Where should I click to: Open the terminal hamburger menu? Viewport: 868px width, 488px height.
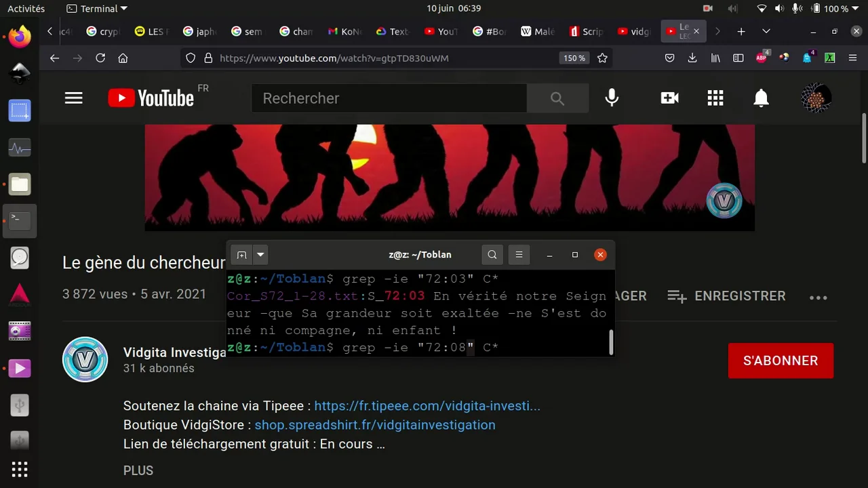[519, 255]
